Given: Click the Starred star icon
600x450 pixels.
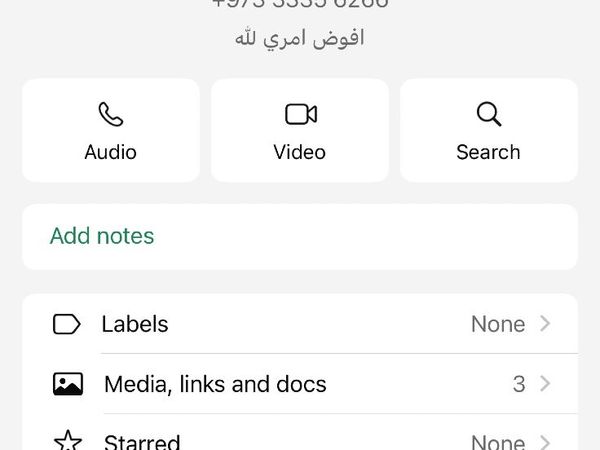Looking at the screenshot, I should (x=67, y=440).
